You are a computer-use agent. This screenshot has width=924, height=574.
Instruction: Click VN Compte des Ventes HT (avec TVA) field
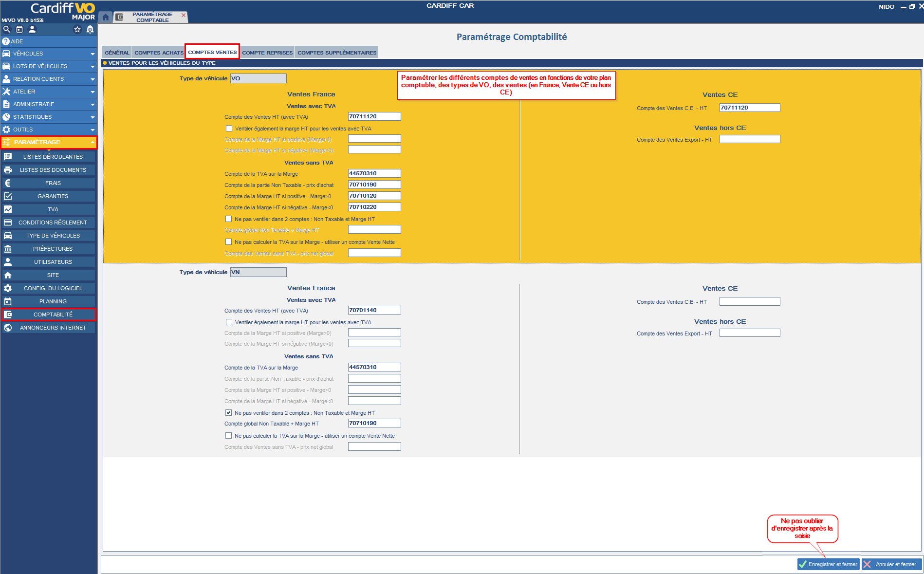tap(374, 310)
